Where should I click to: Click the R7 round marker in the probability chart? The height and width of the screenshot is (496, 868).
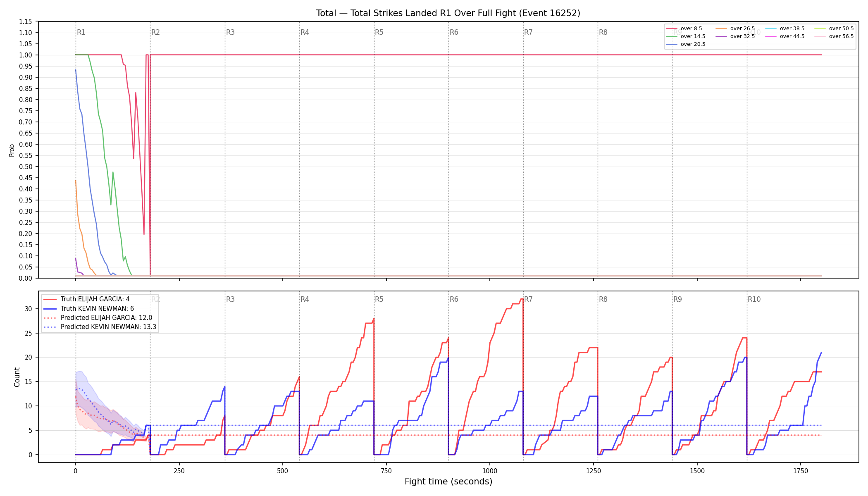pos(529,32)
